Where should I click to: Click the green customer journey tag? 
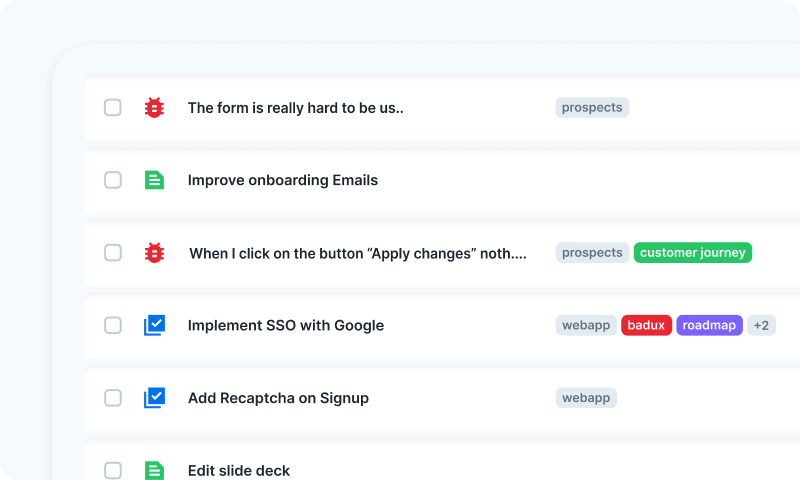693,253
